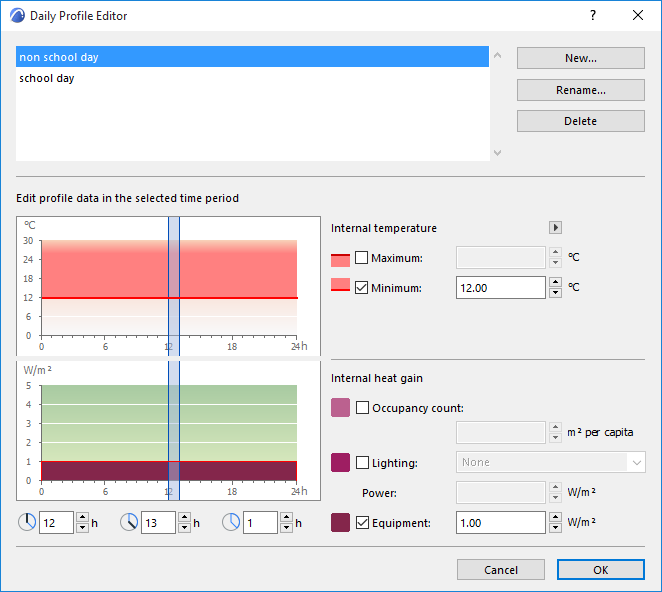Image resolution: width=662 pixels, height=592 pixels.
Task: Enable the Maximum temperature checkbox
Action: [362, 258]
